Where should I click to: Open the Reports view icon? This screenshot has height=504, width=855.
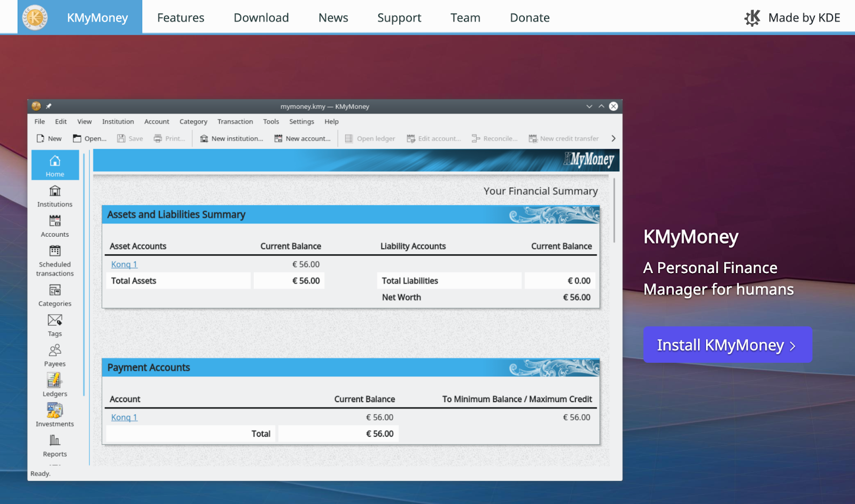(x=55, y=440)
